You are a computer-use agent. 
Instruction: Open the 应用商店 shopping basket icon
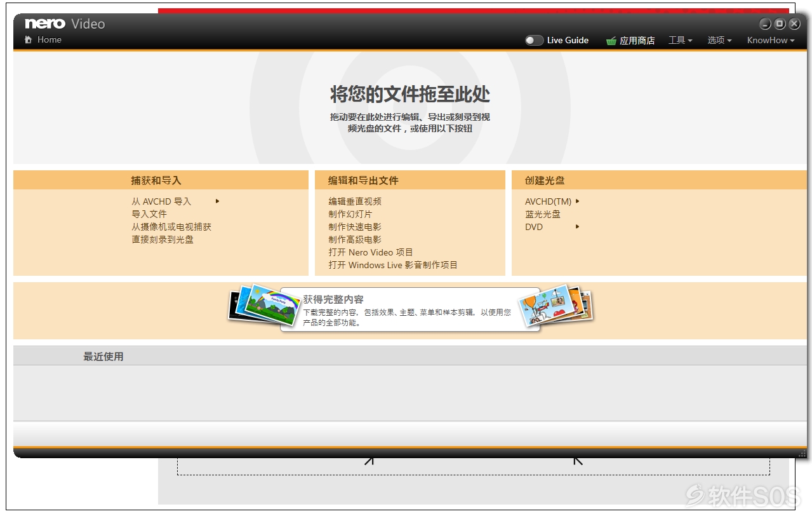coord(611,41)
